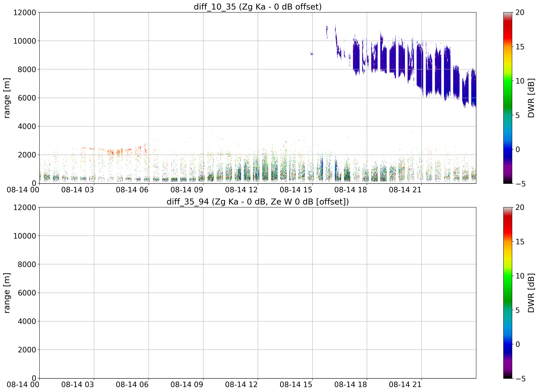
Task: Click the "08-14 18" time label under the bottom plot
Action: (x=351, y=385)
